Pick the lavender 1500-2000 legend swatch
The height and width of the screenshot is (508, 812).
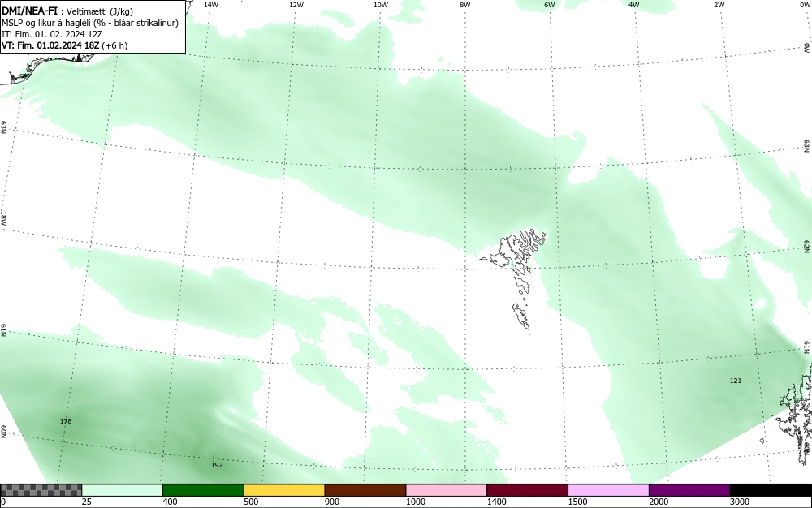point(608,490)
